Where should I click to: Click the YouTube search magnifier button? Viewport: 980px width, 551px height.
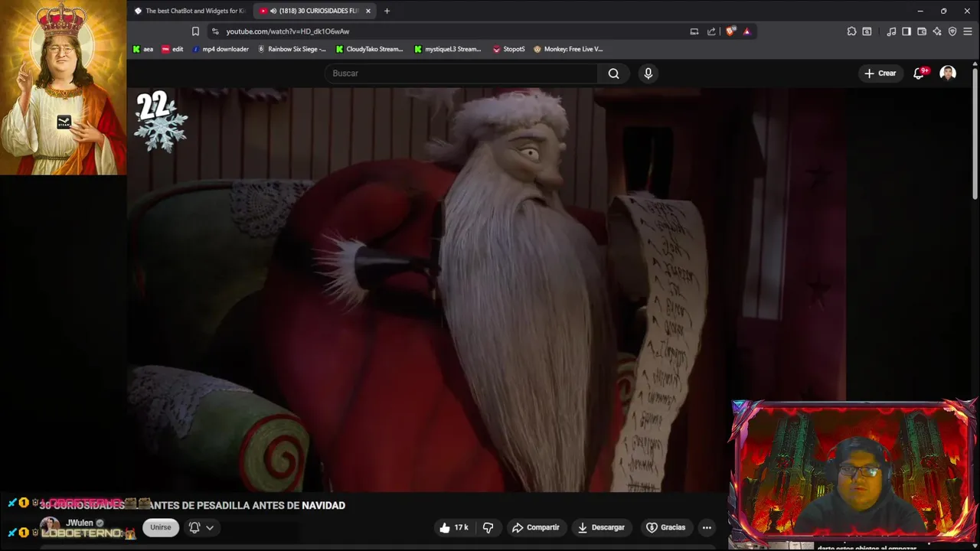pyautogui.click(x=613, y=73)
